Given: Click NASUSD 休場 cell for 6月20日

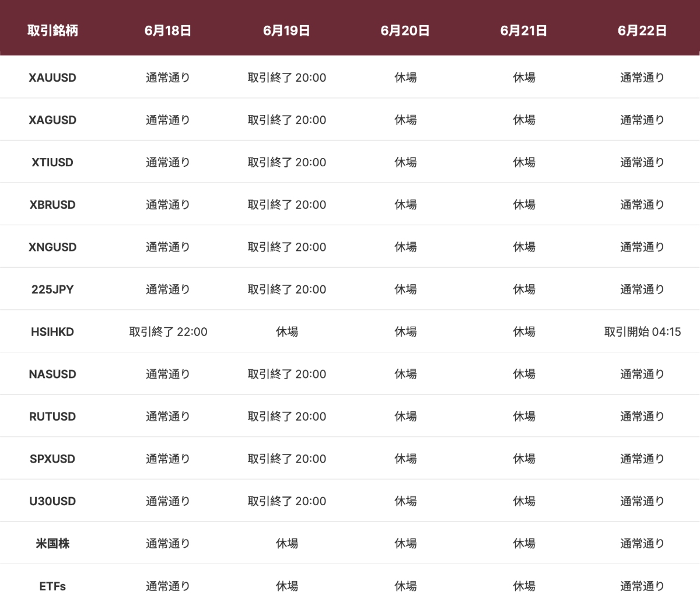Looking at the screenshot, I should 405,375.
